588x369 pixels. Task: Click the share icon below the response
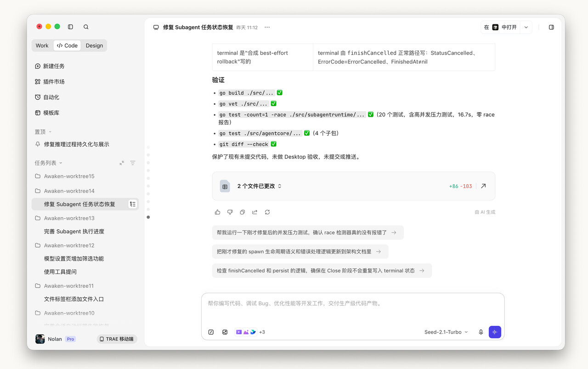[254, 212]
